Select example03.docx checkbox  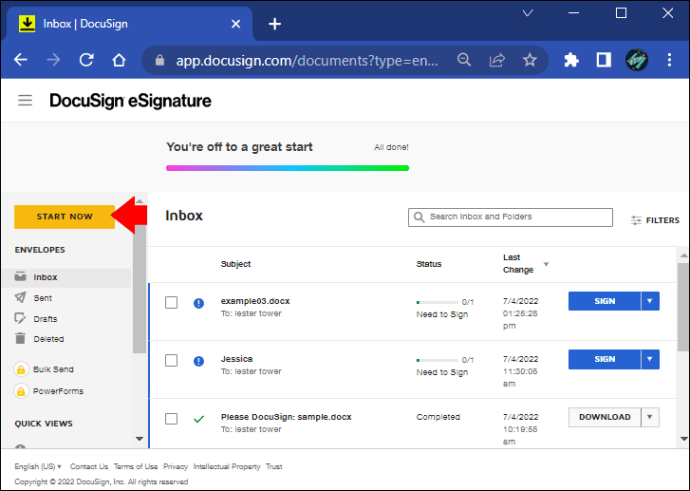[x=171, y=303]
